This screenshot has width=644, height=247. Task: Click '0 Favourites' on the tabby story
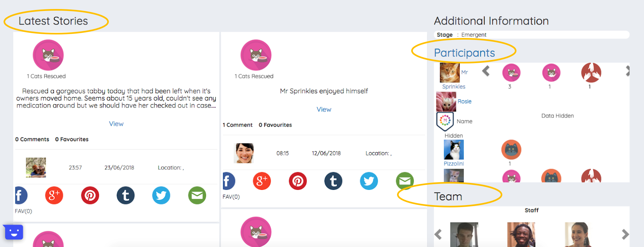click(x=72, y=139)
